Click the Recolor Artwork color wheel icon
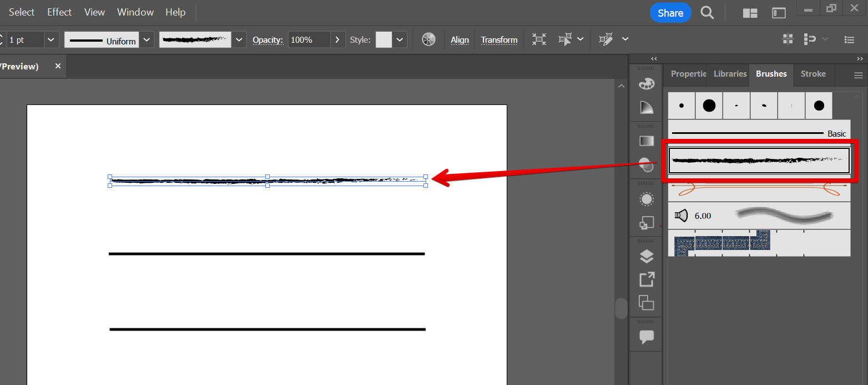Image resolution: width=868 pixels, height=385 pixels. coord(428,39)
